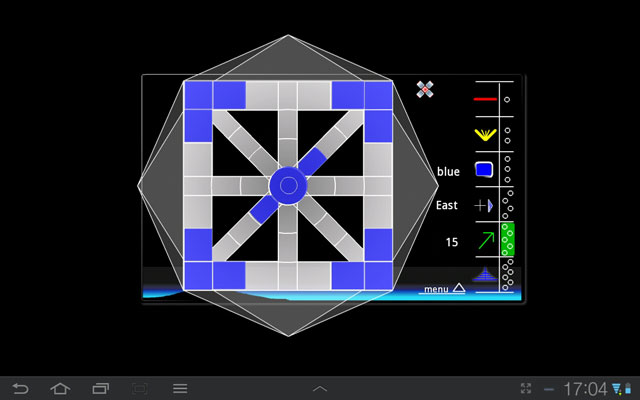Expand the bottom bar up chevron
This screenshot has width=640, height=400.
click(320, 389)
